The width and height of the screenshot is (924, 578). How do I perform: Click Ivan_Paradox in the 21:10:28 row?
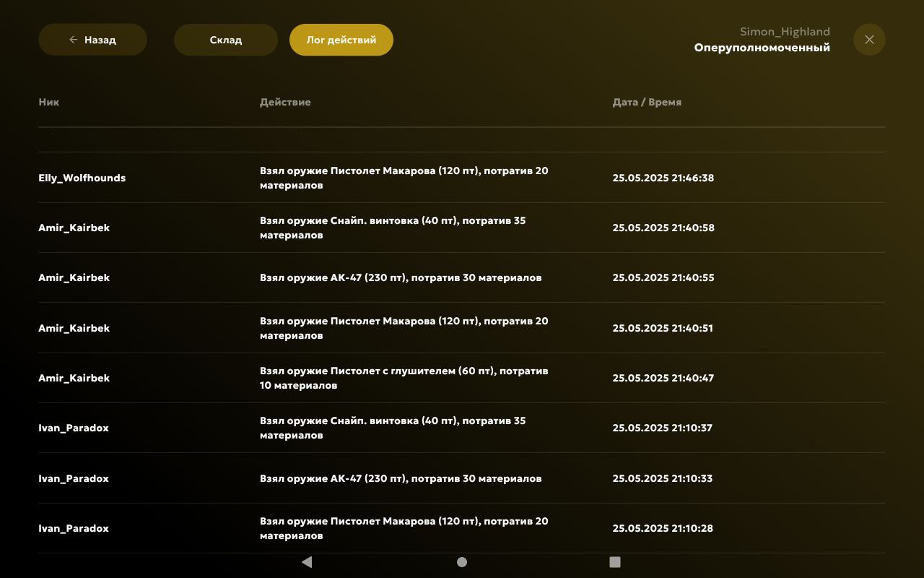74,528
